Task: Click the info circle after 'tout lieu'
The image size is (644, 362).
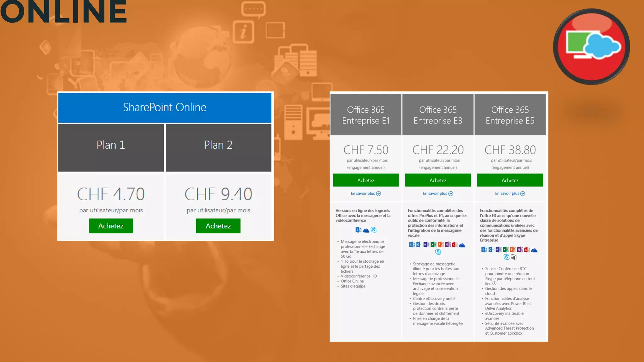Action: [494, 283]
